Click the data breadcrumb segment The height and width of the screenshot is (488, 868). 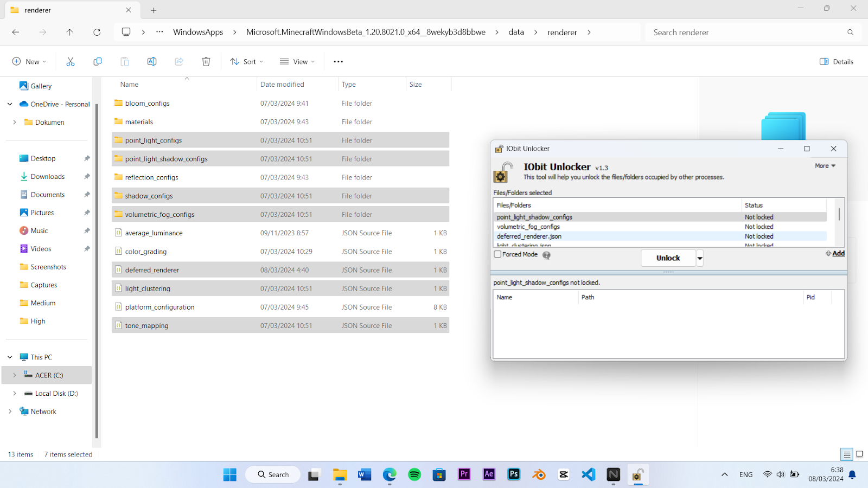[516, 33]
